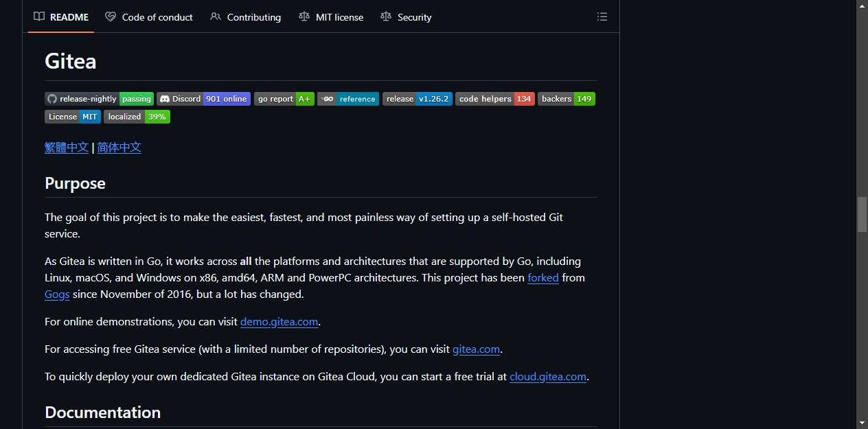Click the scrollbar down arrow

pyautogui.click(x=862, y=423)
